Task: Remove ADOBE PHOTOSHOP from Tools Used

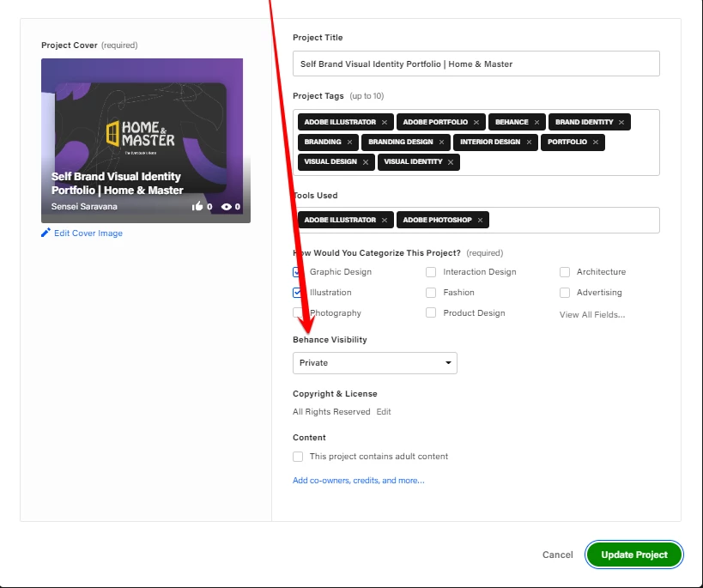Action: pos(480,221)
